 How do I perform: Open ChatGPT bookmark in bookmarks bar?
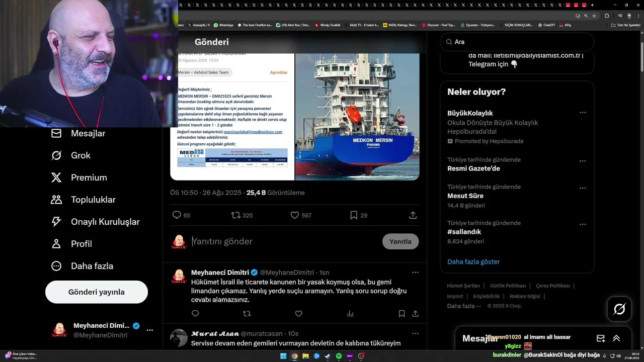(x=546, y=25)
